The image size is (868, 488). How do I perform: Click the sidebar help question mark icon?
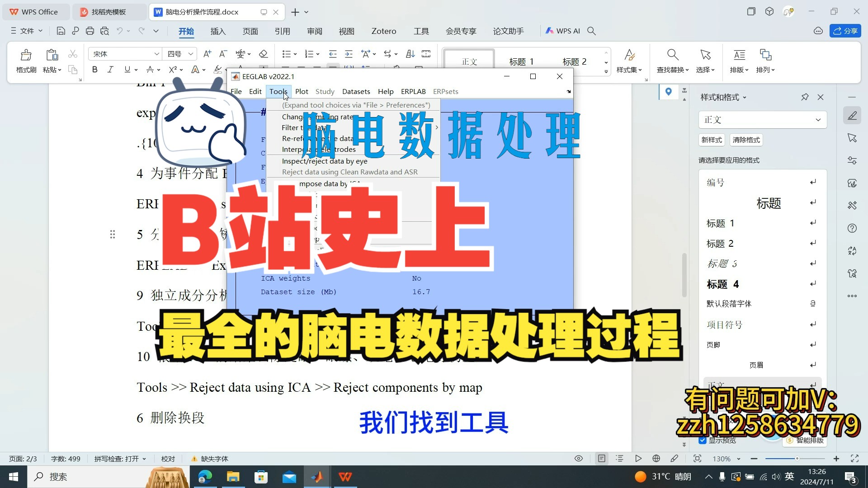[x=852, y=228]
